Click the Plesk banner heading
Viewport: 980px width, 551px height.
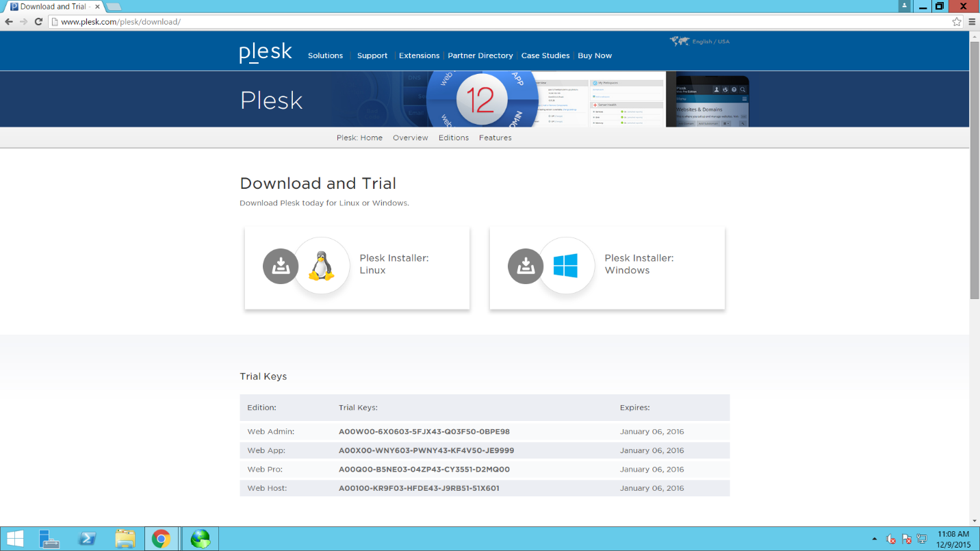(x=271, y=101)
